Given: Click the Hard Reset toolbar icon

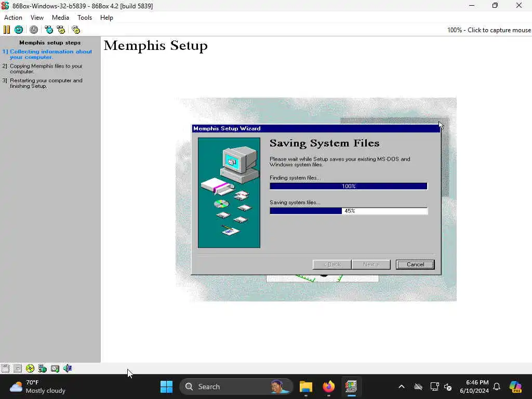Looking at the screenshot, I should tap(19, 30).
